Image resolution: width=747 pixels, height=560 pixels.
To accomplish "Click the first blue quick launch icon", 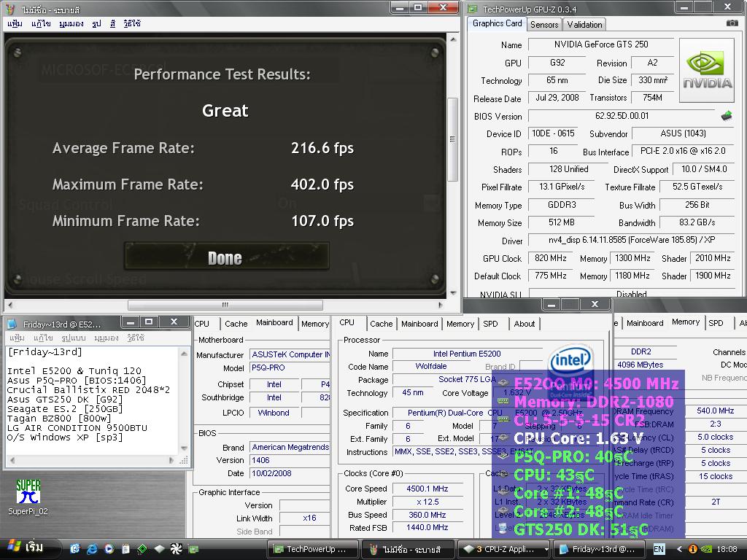I will (75, 549).
